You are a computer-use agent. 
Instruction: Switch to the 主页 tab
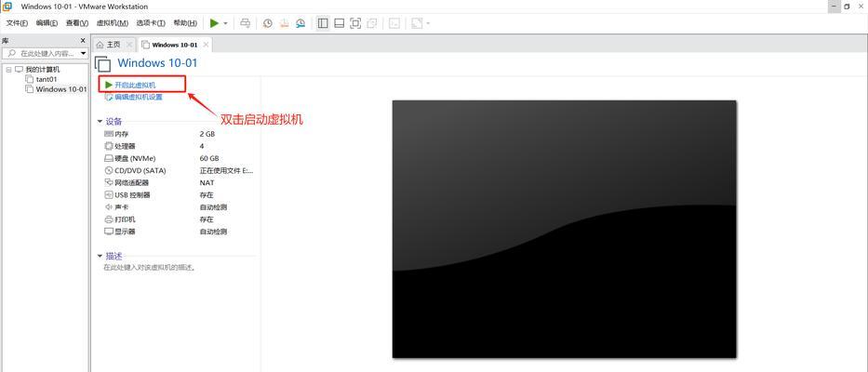click(113, 45)
